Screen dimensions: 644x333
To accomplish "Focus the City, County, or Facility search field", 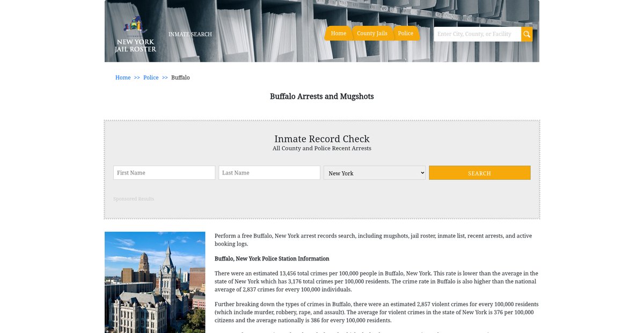I will coord(477,34).
